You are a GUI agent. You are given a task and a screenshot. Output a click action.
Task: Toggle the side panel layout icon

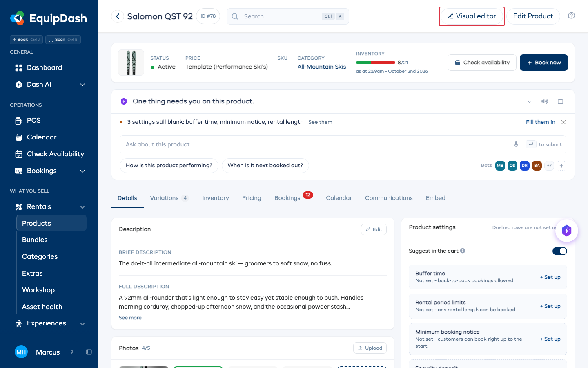(x=560, y=101)
